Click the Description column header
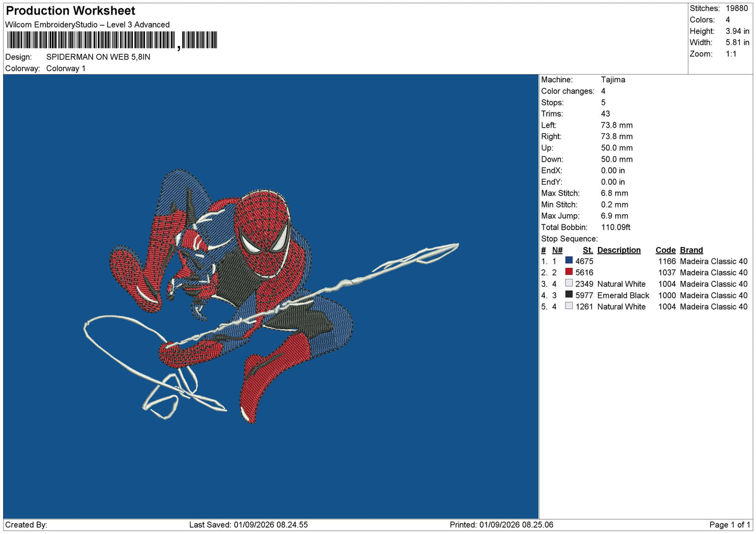The image size is (756, 534). click(619, 250)
